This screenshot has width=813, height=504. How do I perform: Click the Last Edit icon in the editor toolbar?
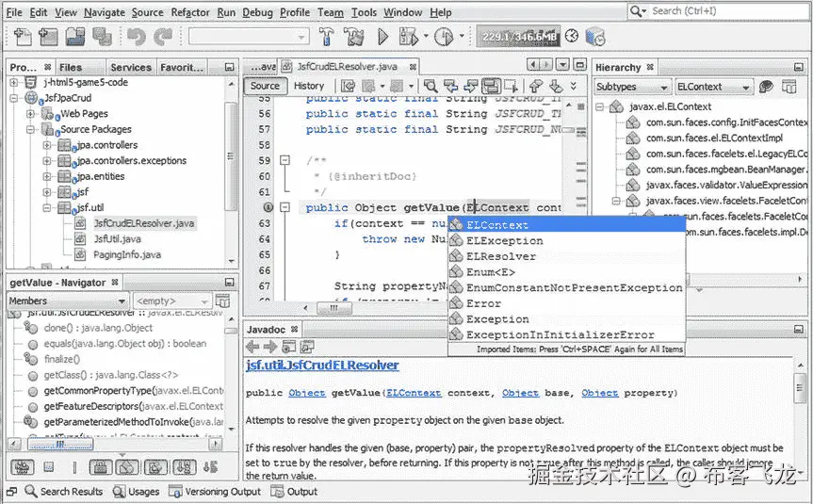point(348,86)
